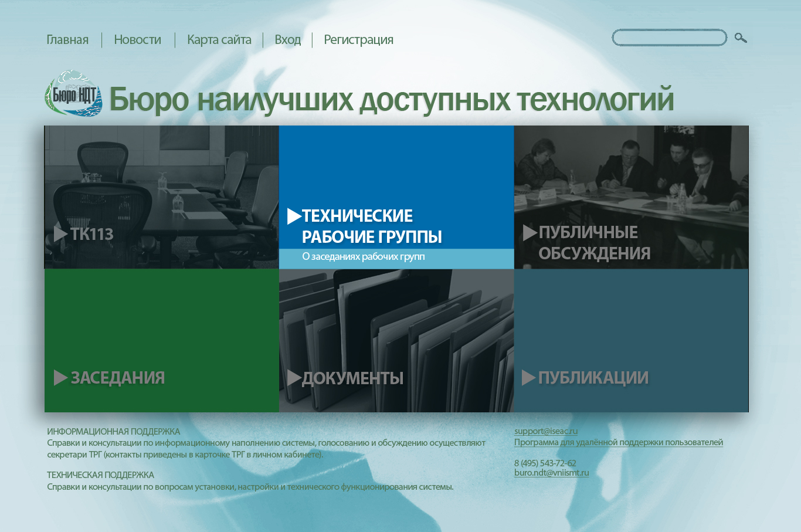Click the buro.ndt@vniismt.ru email link
The height and width of the screenshot is (532, 801).
(x=552, y=473)
